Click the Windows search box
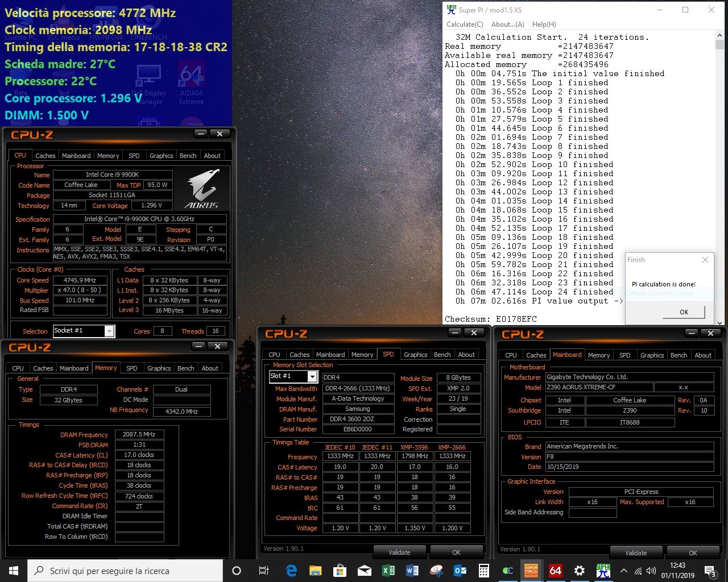The width and height of the screenshot is (728, 582). click(125, 571)
